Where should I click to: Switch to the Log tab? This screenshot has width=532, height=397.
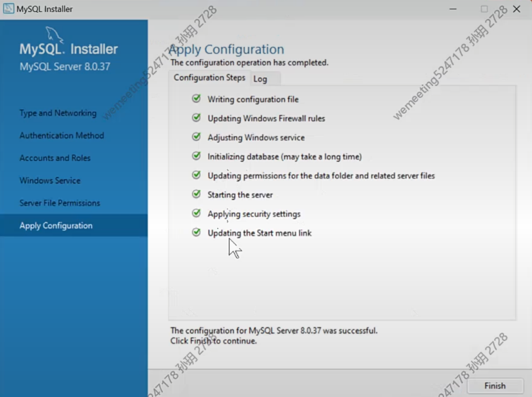tap(265, 79)
